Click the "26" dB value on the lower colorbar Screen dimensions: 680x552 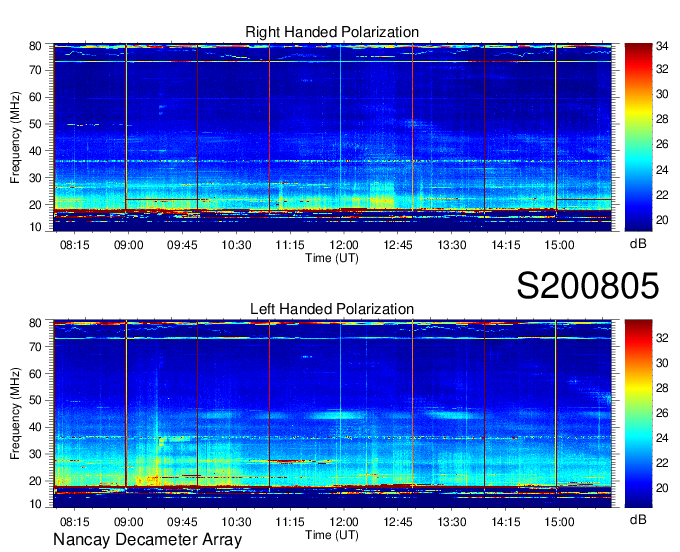662,413
